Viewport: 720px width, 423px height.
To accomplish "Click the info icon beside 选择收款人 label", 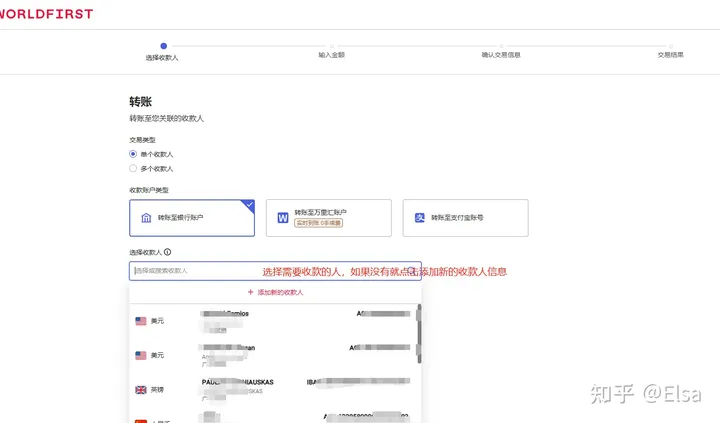I will (168, 252).
